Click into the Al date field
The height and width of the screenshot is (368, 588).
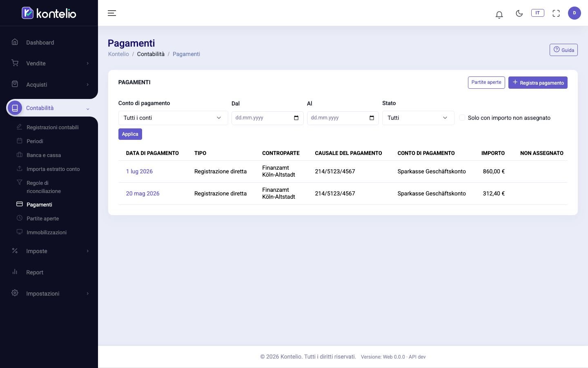343,118
